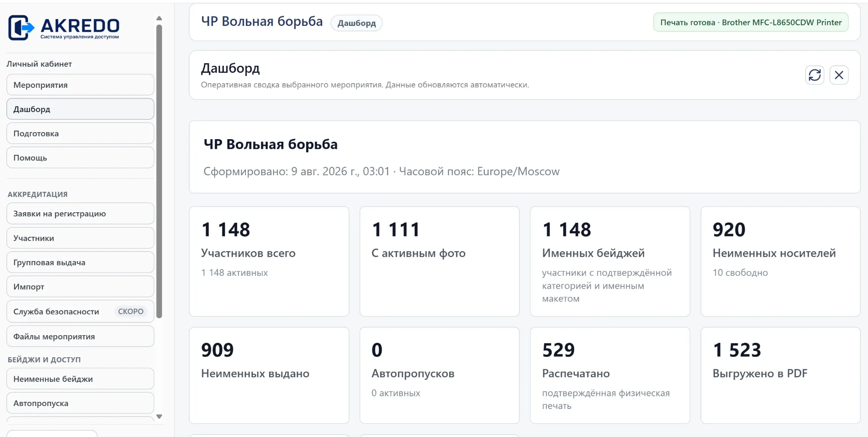The image size is (868, 437).
Task: Click the text '10 свободно'
Action: [740, 272]
